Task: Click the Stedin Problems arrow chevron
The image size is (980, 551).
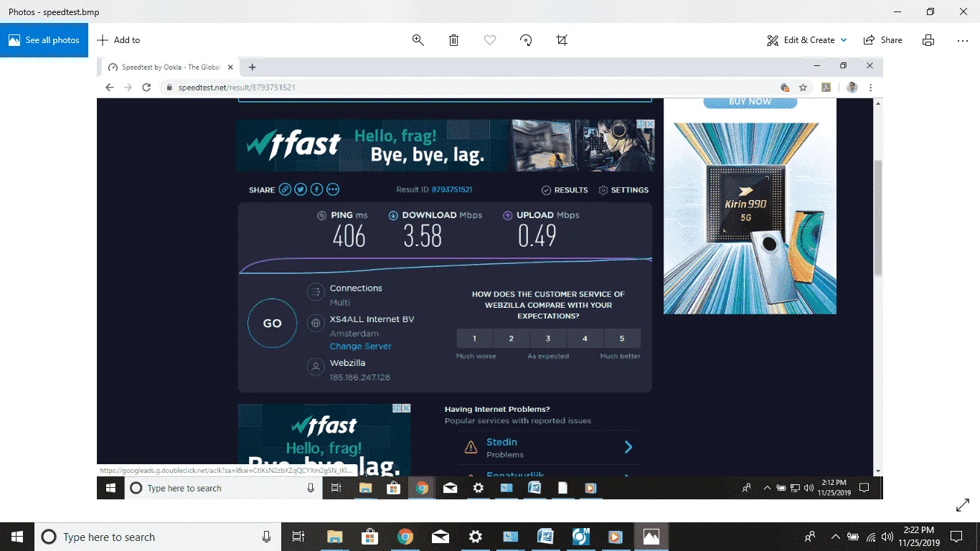Action: coord(628,447)
